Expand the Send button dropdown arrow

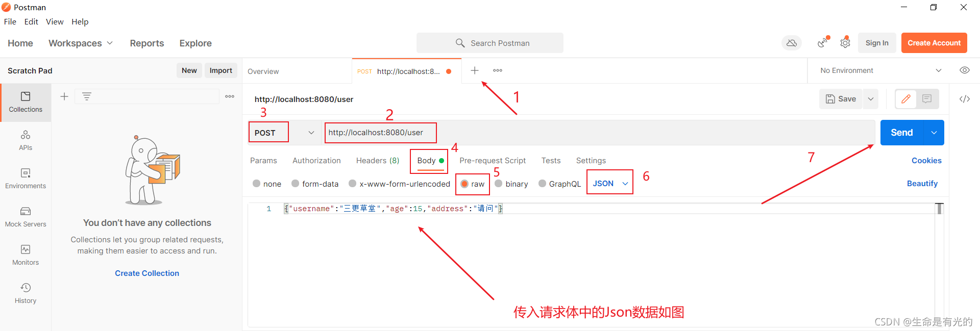click(x=934, y=133)
